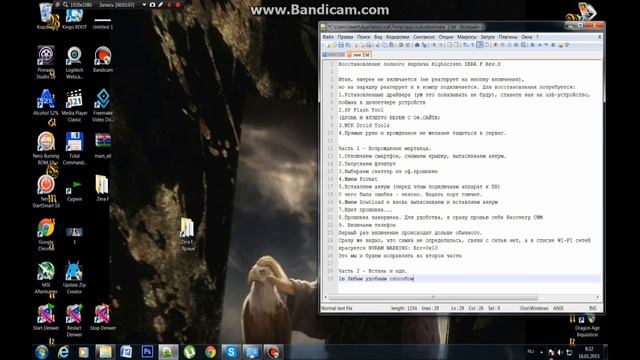Open Stop Denwer desktop shortcut
640x360 pixels.
pos(103,317)
